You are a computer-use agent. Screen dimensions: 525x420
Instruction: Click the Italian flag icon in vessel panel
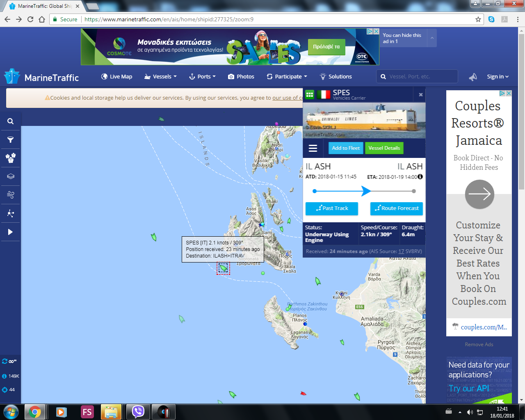tap(324, 95)
